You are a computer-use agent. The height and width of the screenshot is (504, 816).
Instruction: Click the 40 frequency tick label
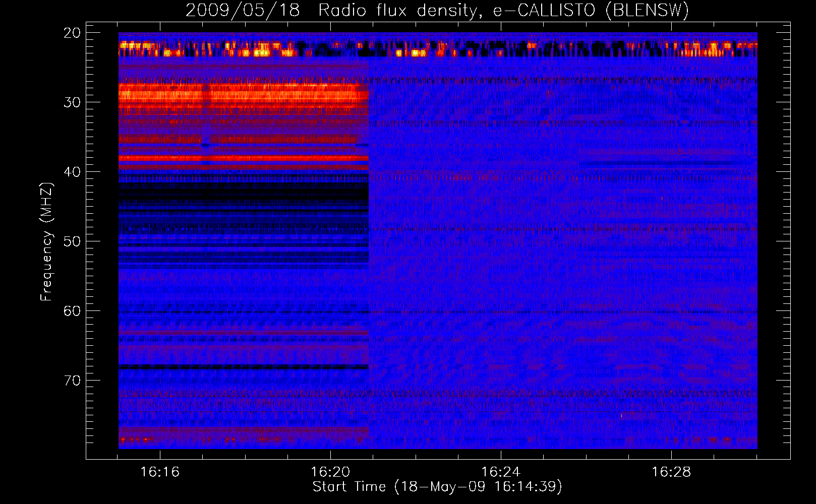(x=72, y=172)
